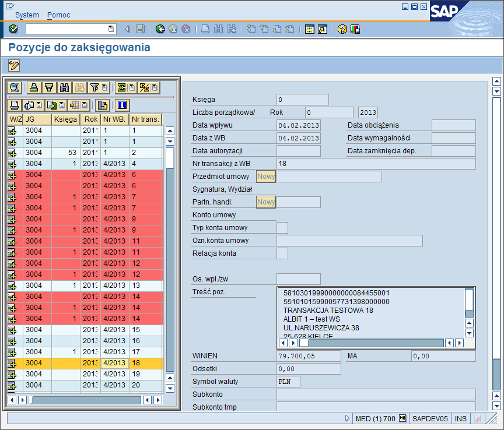Click the Subtotals icon
Viewport: 504px width, 430px height.
point(144,87)
